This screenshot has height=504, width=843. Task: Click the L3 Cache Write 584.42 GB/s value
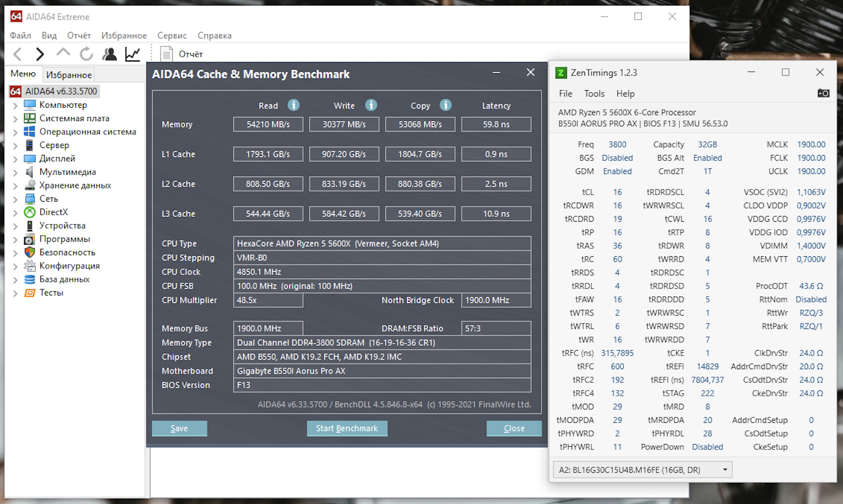click(344, 214)
